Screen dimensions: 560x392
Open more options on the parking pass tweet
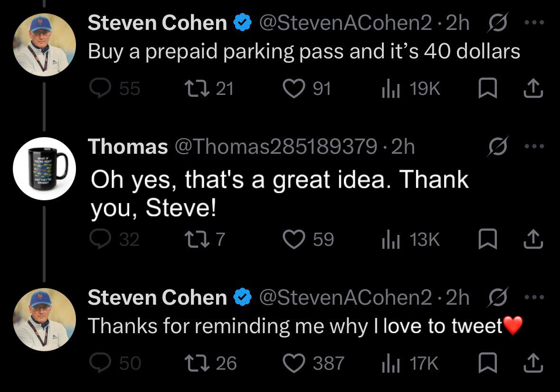[x=534, y=22]
